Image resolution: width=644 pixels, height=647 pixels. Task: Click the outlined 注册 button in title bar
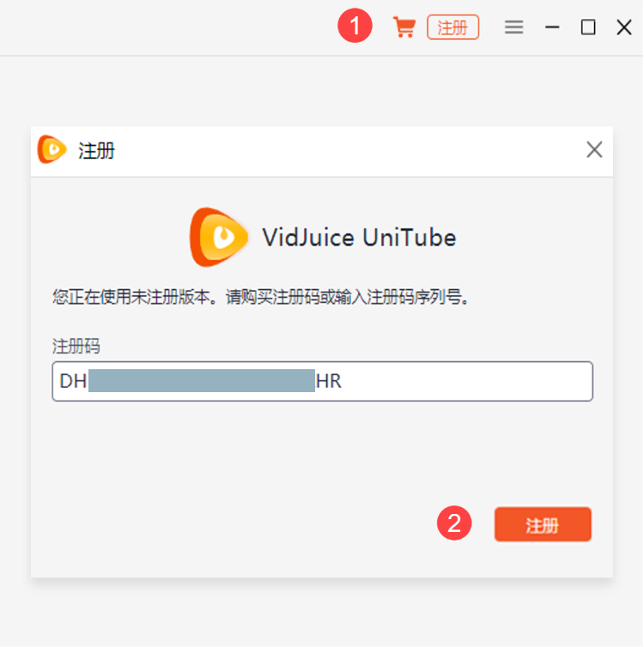(x=453, y=27)
